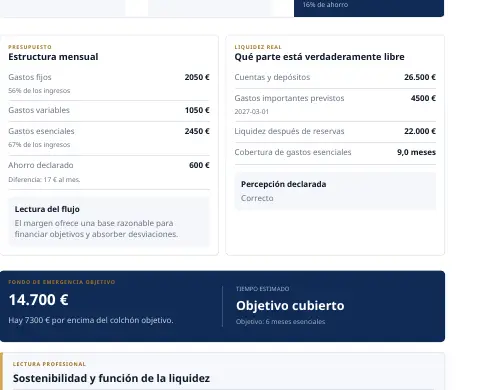Click '67% de los ingresos' note
The height and width of the screenshot is (390, 482).
click(39, 145)
